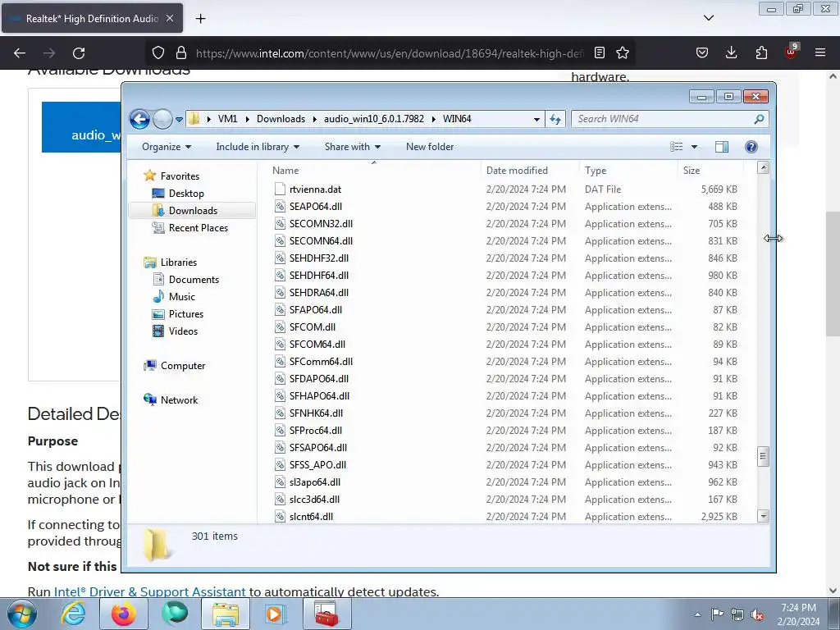
Task: Open Firefox extensions menu
Action: tap(761, 52)
